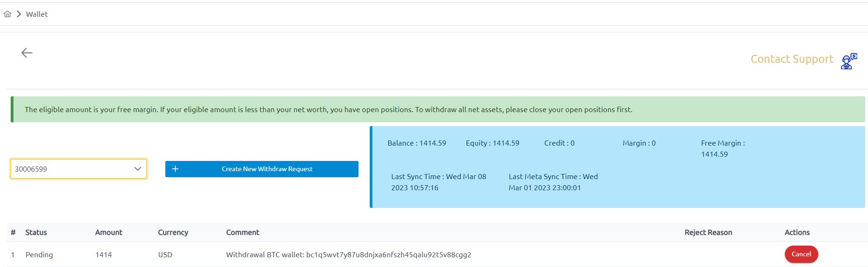Screen dimensions: 868x267
Task: Click the USD currency cell
Action: point(165,254)
